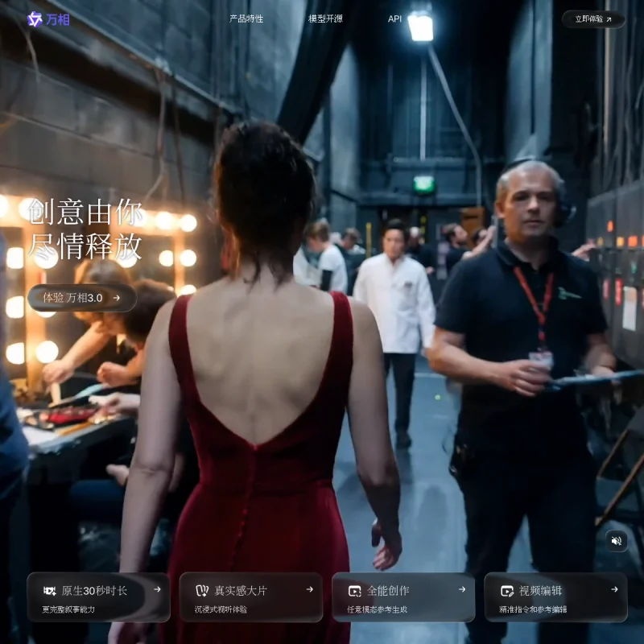Click the 万相 star logo icon
The image size is (644, 644).
35,19
